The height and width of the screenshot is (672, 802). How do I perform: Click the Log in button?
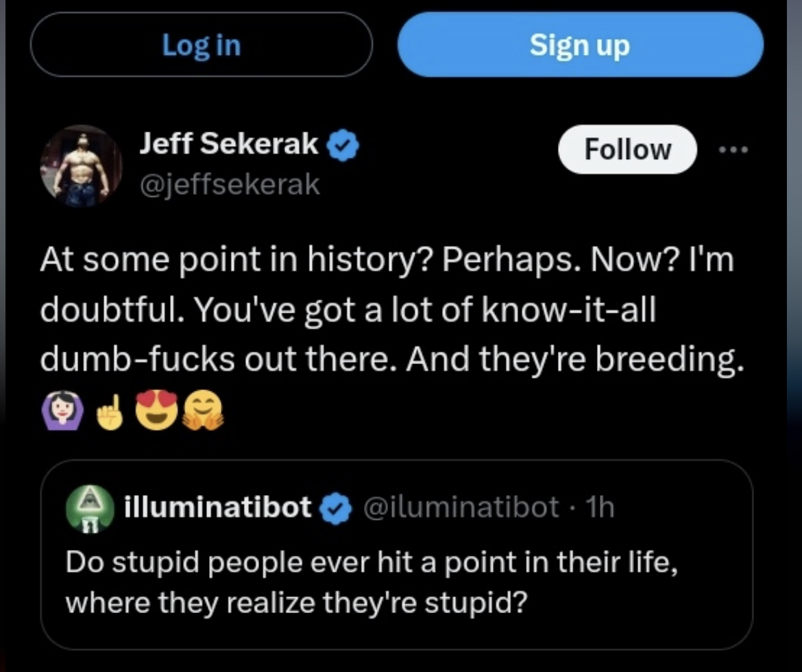201,45
